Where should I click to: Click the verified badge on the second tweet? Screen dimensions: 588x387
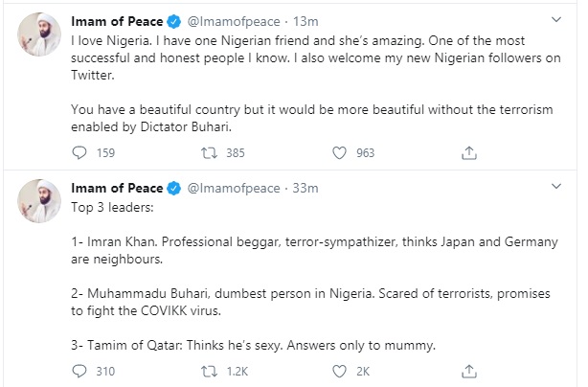[x=175, y=188]
